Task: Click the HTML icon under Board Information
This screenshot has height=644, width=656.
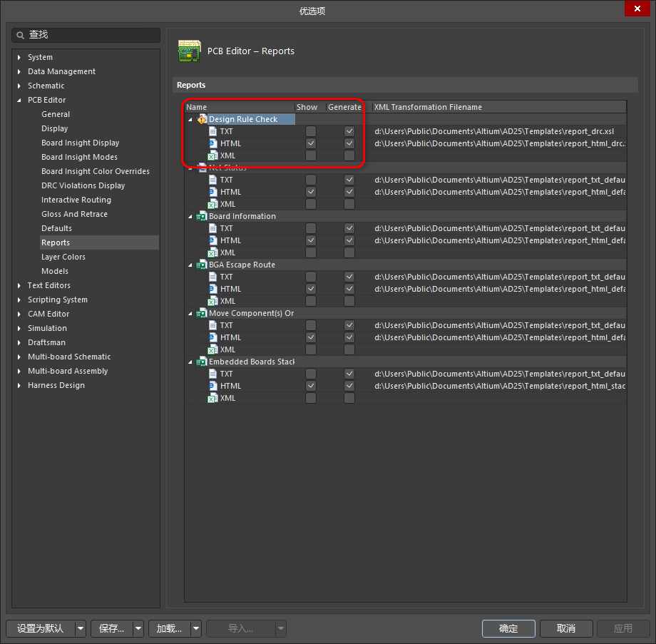Action: point(213,240)
